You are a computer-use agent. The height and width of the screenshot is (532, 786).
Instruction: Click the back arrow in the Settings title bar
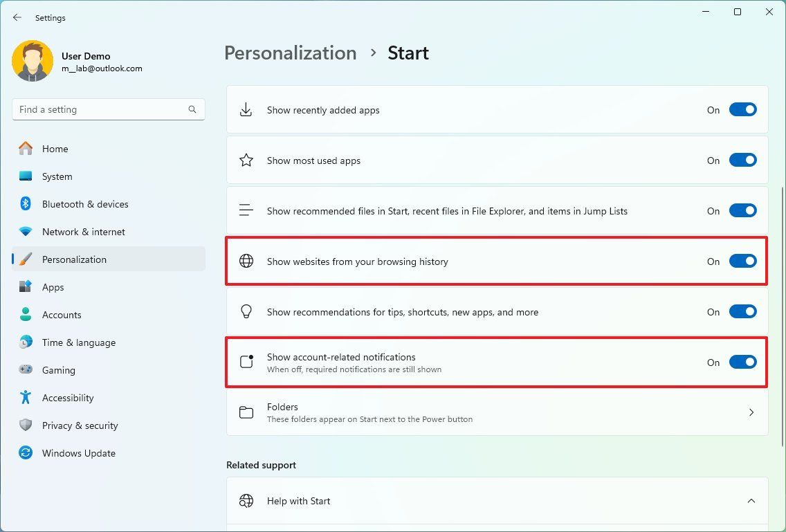(x=17, y=17)
